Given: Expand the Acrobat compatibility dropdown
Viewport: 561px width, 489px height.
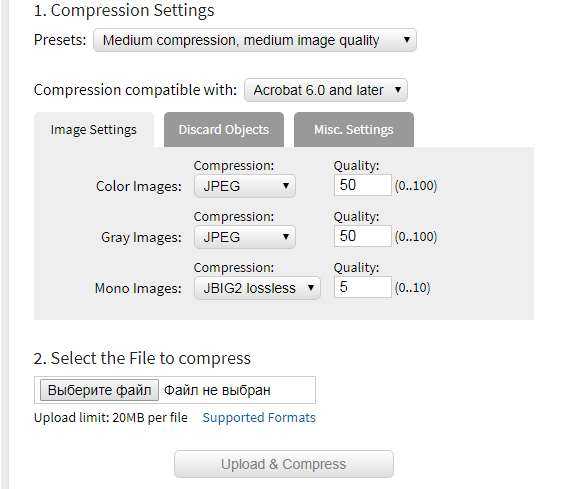Looking at the screenshot, I should coord(326,90).
